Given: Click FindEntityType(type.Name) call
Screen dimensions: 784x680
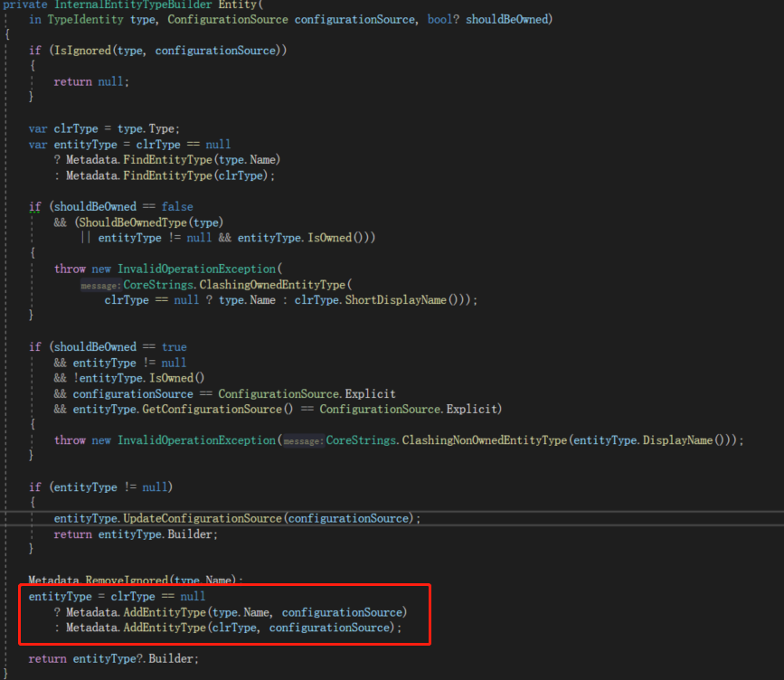Looking at the screenshot, I should tap(202, 159).
